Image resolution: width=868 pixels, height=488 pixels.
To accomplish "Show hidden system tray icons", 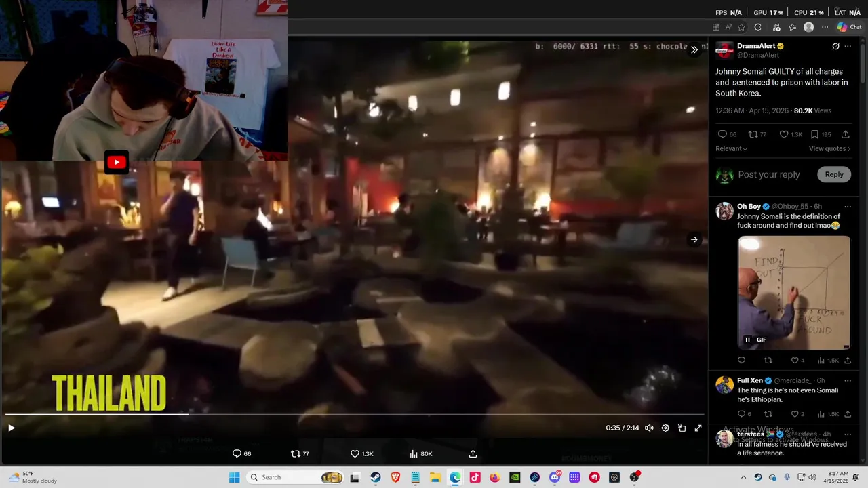I will pos(743,477).
